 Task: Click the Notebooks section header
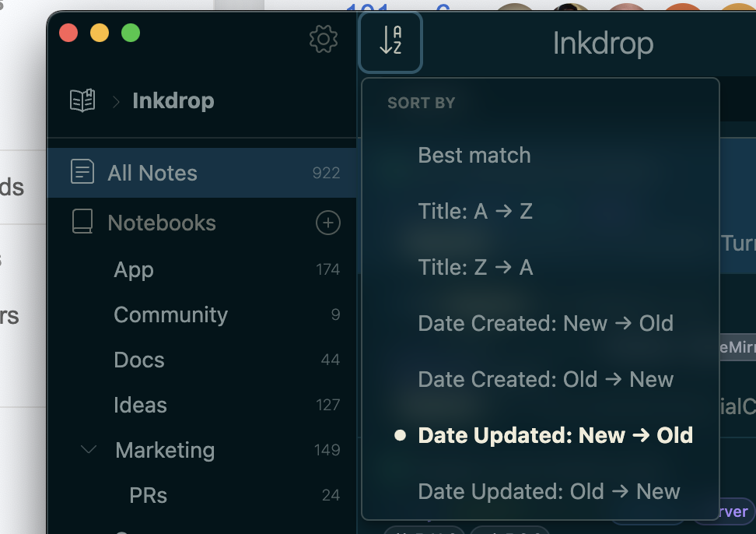click(x=162, y=223)
